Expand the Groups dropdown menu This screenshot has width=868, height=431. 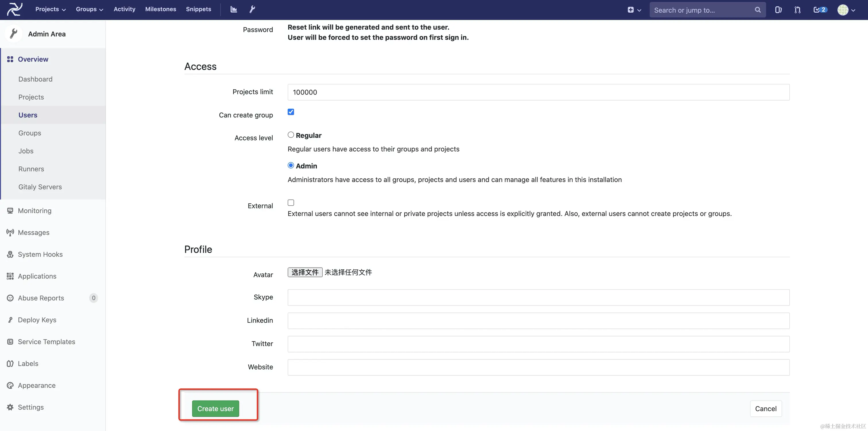click(89, 9)
